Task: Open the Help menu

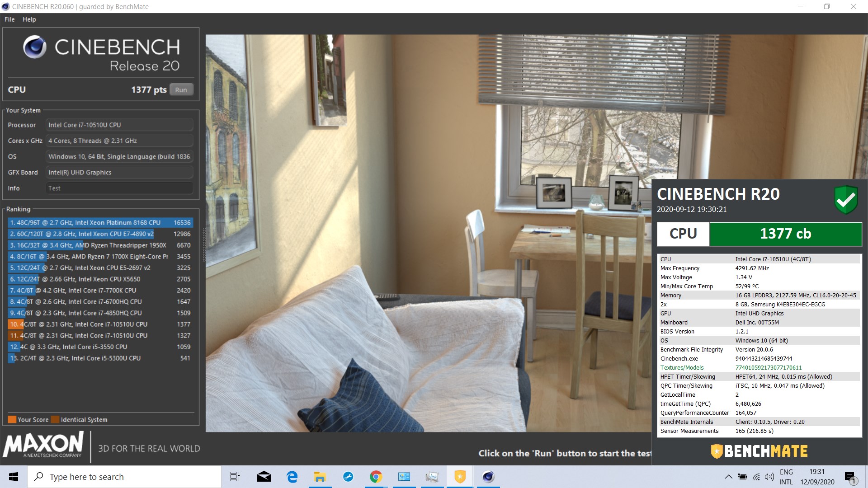Action: [x=29, y=19]
